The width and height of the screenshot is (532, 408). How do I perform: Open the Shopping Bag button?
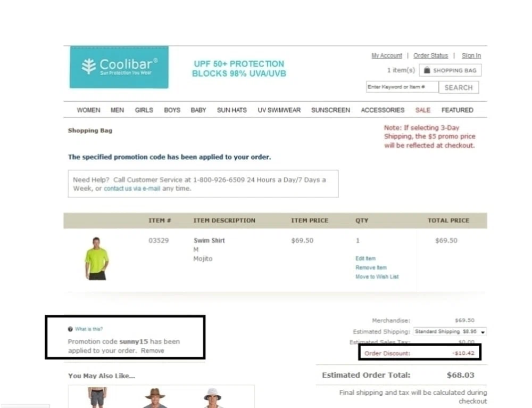pyautogui.click(x=450, y=70)
